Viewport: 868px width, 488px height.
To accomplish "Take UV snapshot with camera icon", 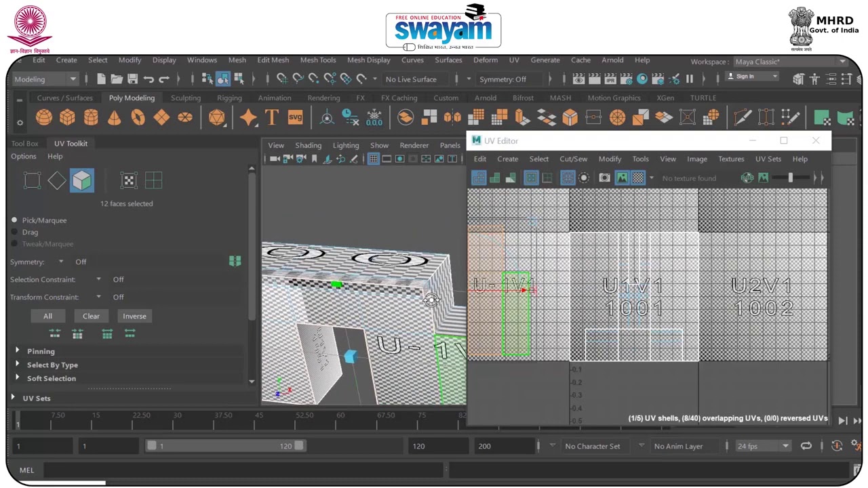I will click(604, 178).
